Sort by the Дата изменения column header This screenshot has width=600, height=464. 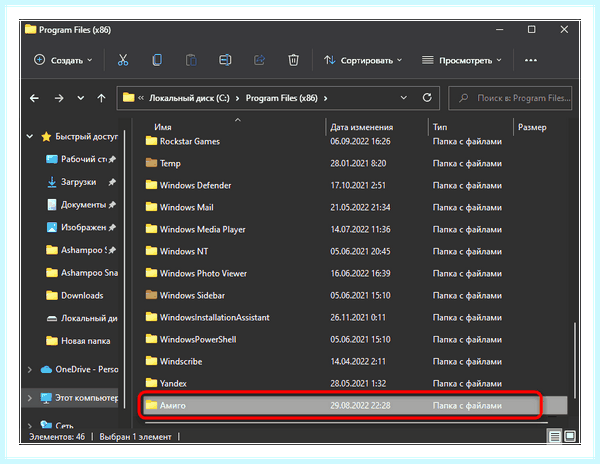pos(362,127)
